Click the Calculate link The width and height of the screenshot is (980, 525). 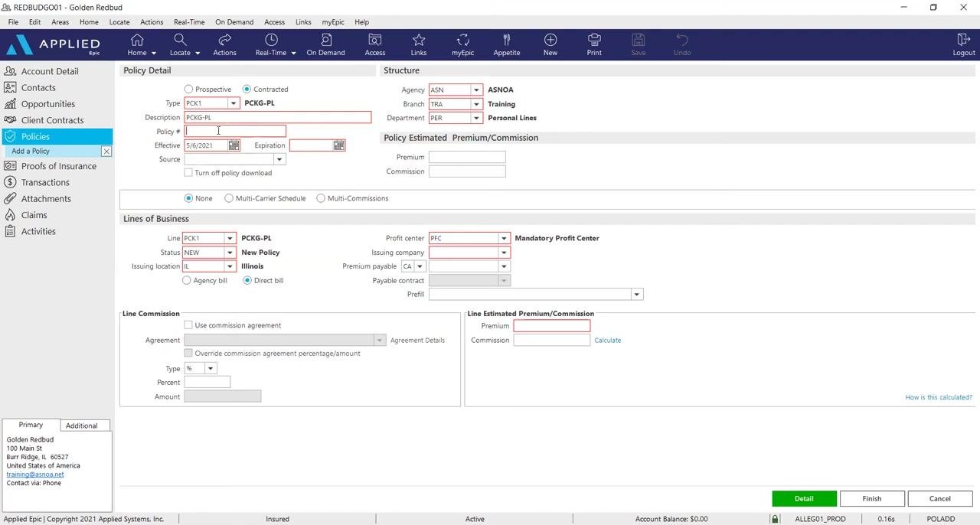[x=608, y=340]
